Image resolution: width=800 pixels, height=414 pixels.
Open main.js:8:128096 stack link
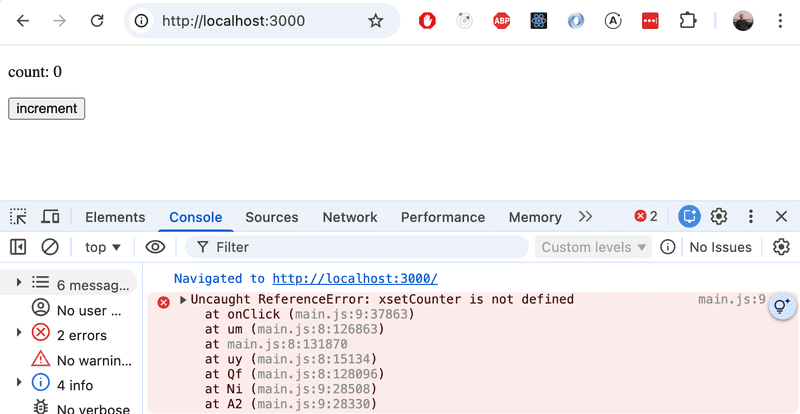pos(317,374)
